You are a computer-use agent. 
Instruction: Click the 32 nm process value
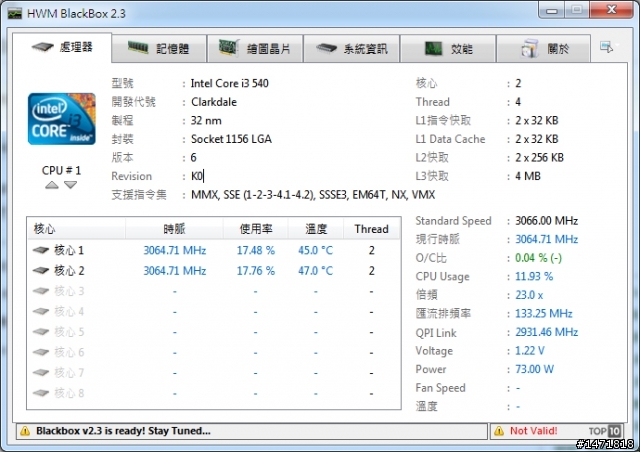tap(206, 120)
